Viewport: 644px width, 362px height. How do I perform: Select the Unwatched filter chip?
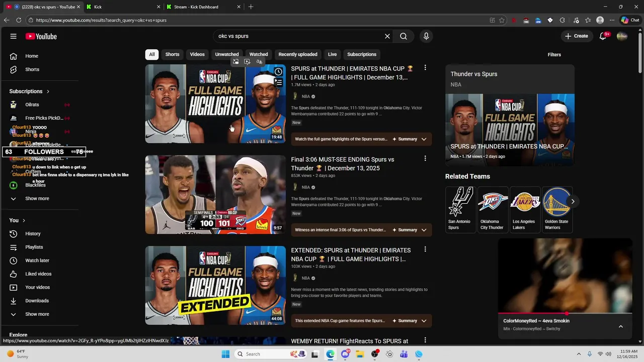pyautogui.click(x=227, y=54)
